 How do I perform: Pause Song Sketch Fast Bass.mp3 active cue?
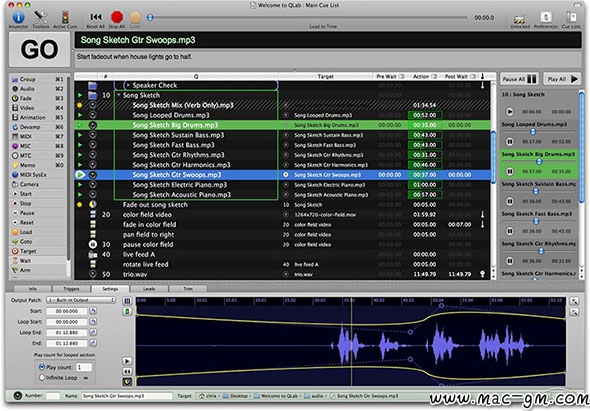[509, 231]
